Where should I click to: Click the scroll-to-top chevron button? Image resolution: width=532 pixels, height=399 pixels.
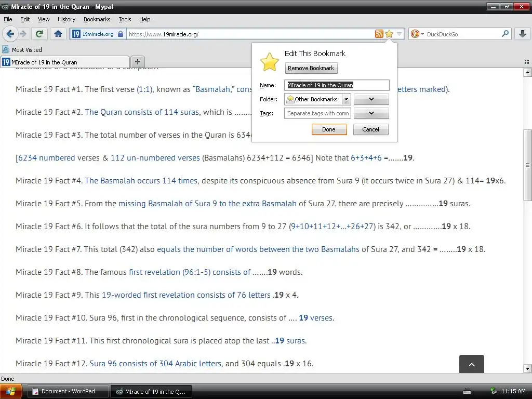pyautogui.click(x=472, y=364)
